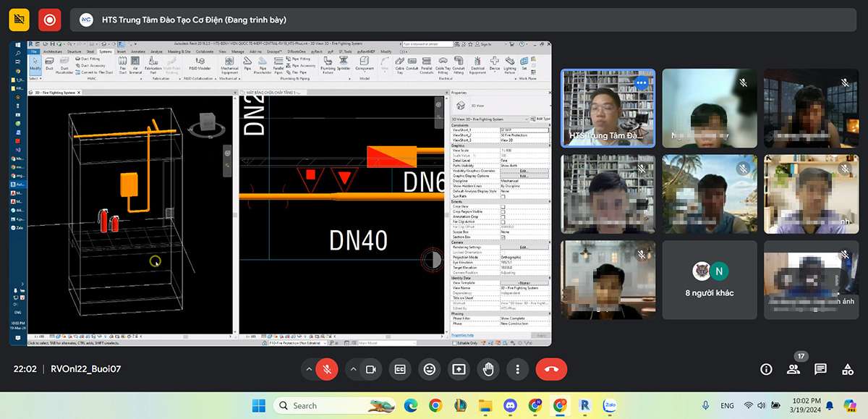
Task: Open the View Template <None> selector
Action: click(524, 283)
